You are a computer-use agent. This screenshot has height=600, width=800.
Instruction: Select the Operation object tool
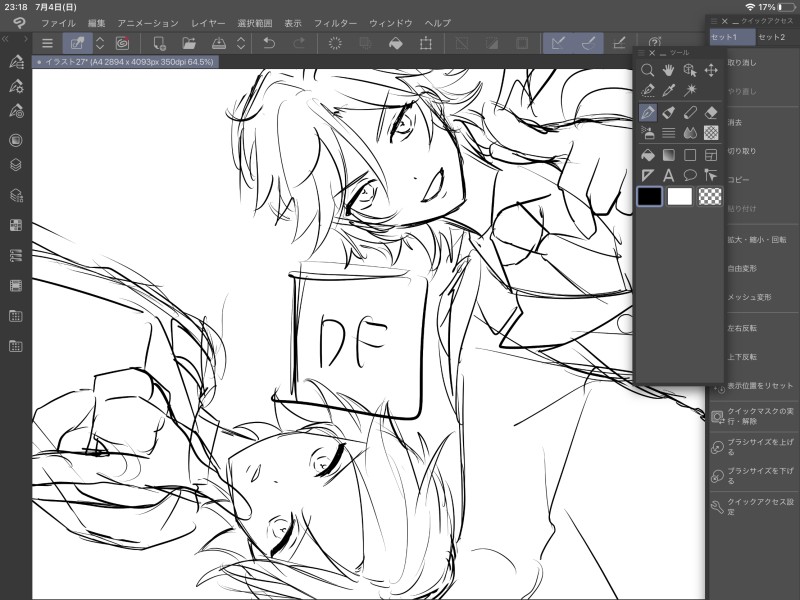tap(690, 70)
